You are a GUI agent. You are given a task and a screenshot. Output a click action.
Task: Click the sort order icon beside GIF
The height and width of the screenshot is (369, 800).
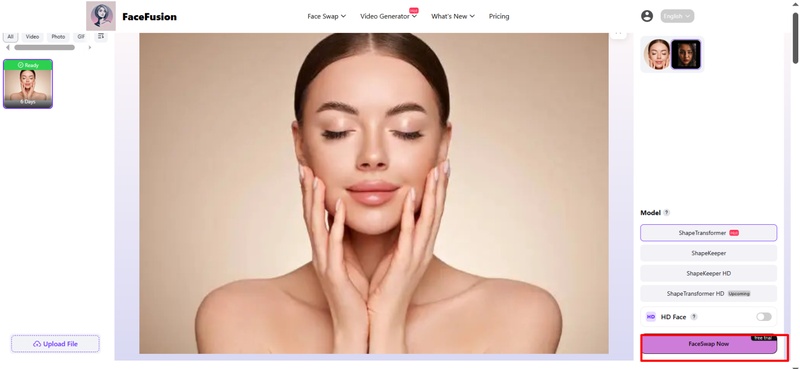(101, 36)
